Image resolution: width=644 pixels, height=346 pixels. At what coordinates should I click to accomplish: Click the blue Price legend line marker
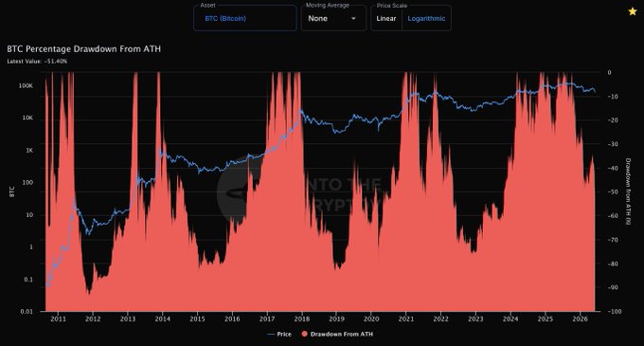tap(271, 335)
